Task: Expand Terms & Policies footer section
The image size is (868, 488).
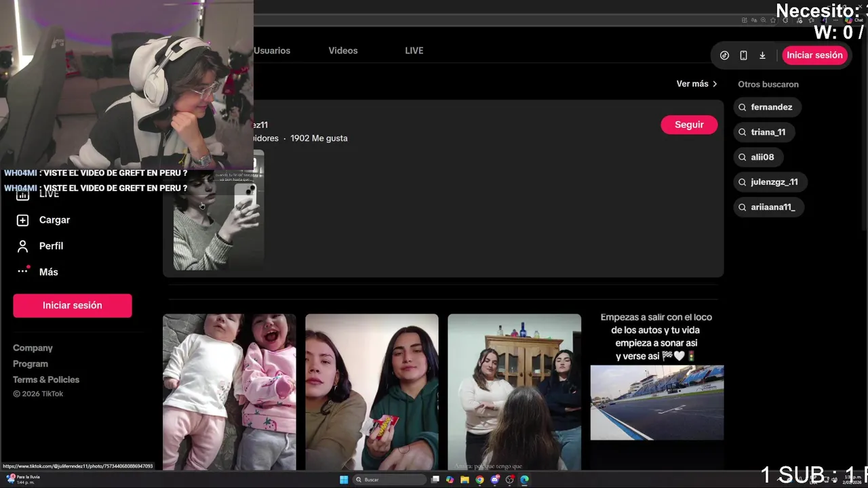Action: 46,380
